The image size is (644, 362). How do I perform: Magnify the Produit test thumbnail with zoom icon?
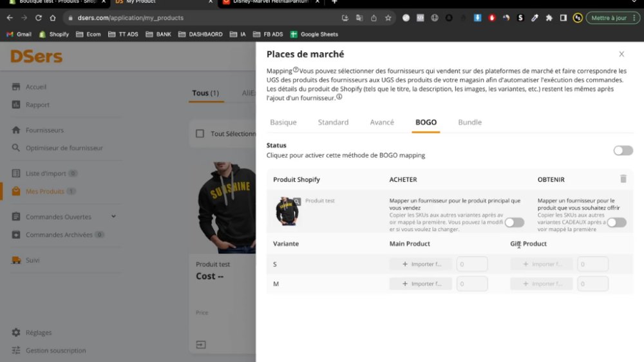click(x=297, y=202)
